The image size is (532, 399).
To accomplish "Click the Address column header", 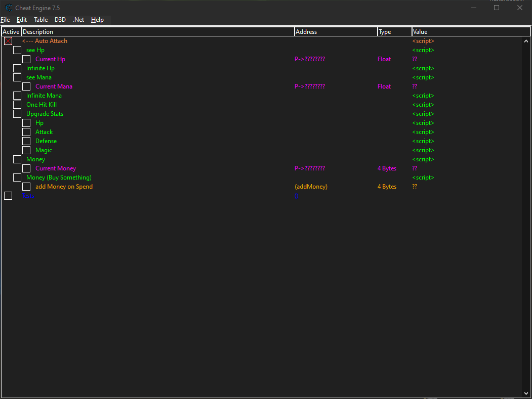I will (336, 32).
